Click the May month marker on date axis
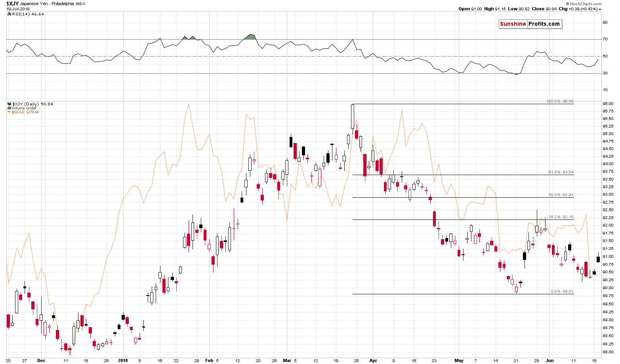620x364 pixels. [459, 361]
